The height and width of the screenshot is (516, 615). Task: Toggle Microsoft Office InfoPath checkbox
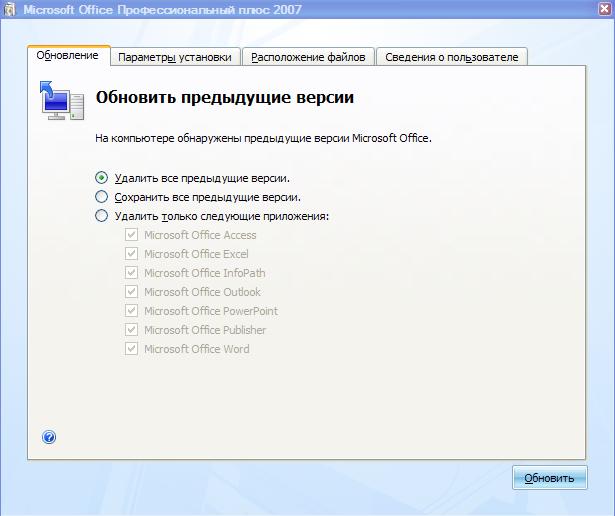(131, 273)
